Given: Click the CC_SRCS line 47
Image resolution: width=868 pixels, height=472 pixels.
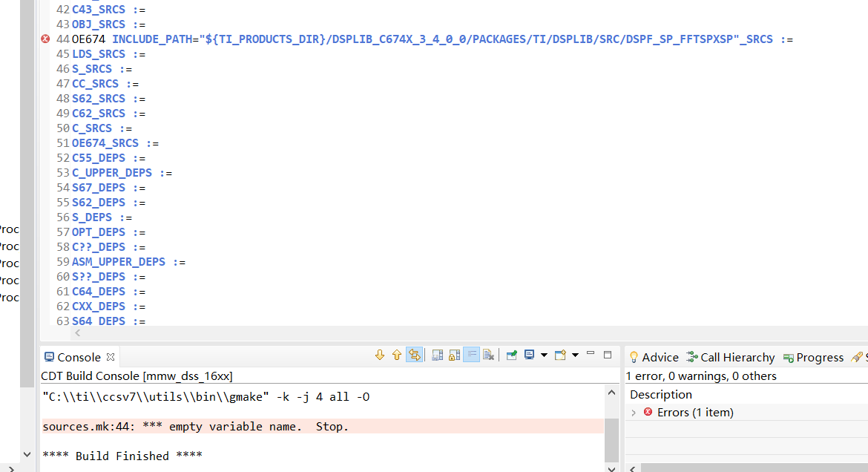Looking at the screenshot, I should tap(105, 84).
